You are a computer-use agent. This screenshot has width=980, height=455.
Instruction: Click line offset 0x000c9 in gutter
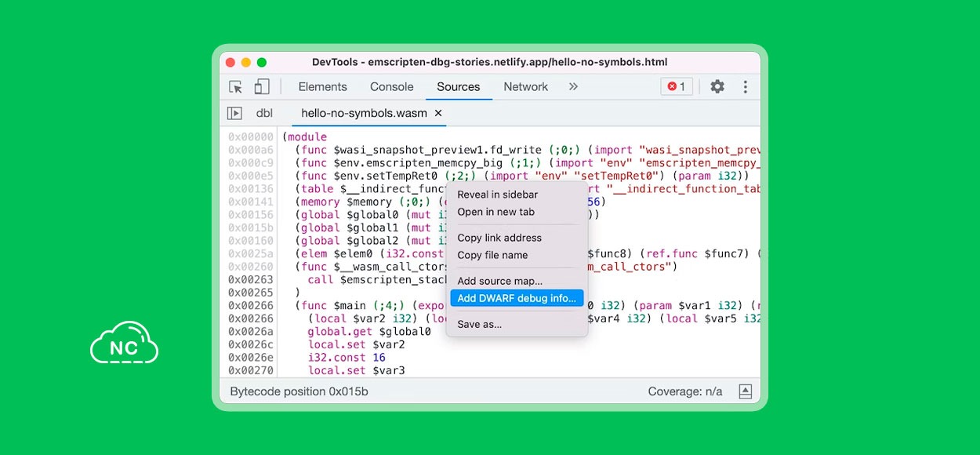click(251, 163)
